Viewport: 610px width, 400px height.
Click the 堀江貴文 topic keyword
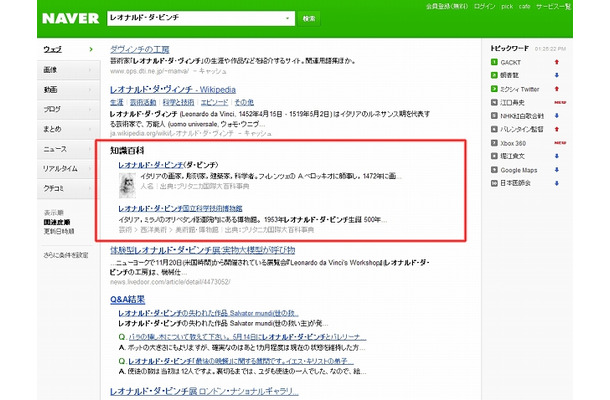point(512,156)
